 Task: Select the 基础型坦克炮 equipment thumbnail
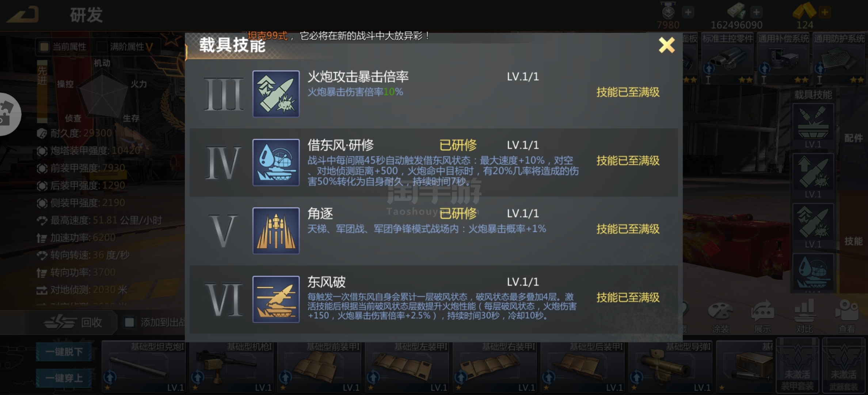[144, 366]
